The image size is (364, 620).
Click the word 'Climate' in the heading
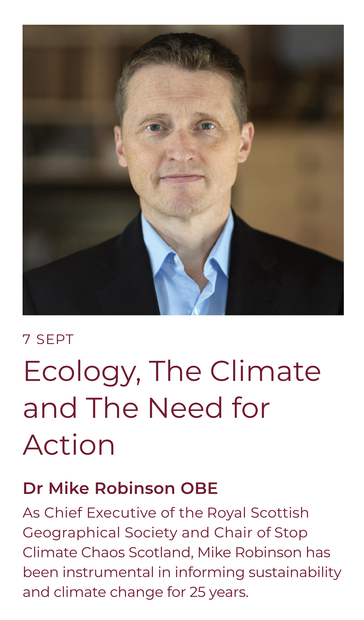pyautogui.click(x=266, y=371)
